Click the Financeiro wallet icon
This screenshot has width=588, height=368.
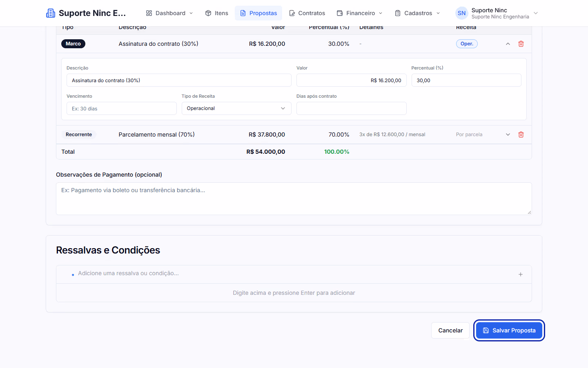point(340,13)
